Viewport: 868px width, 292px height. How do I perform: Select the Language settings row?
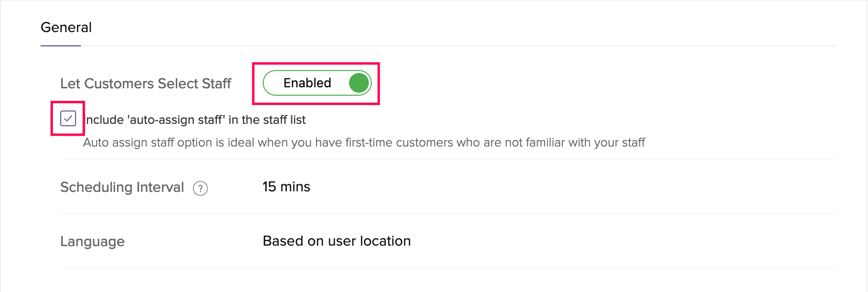448,241
